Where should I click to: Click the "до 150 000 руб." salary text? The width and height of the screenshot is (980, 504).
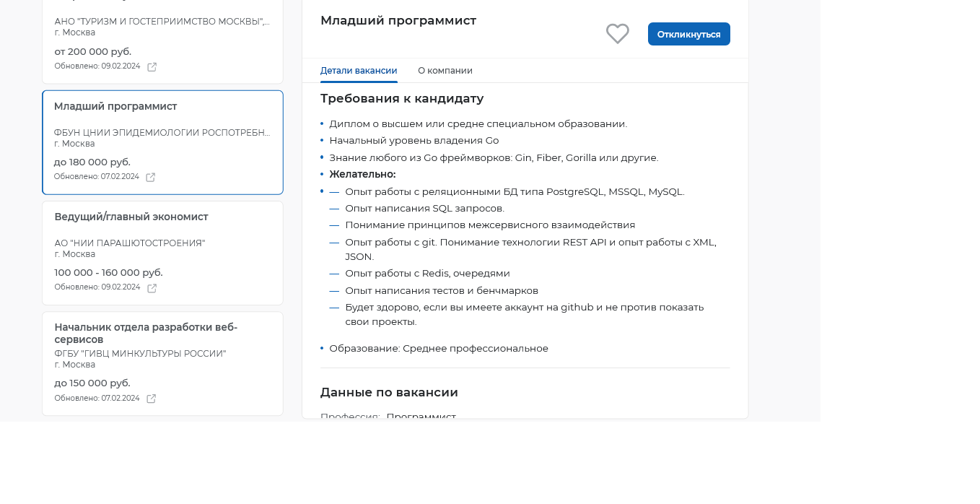tap(92, 383)
